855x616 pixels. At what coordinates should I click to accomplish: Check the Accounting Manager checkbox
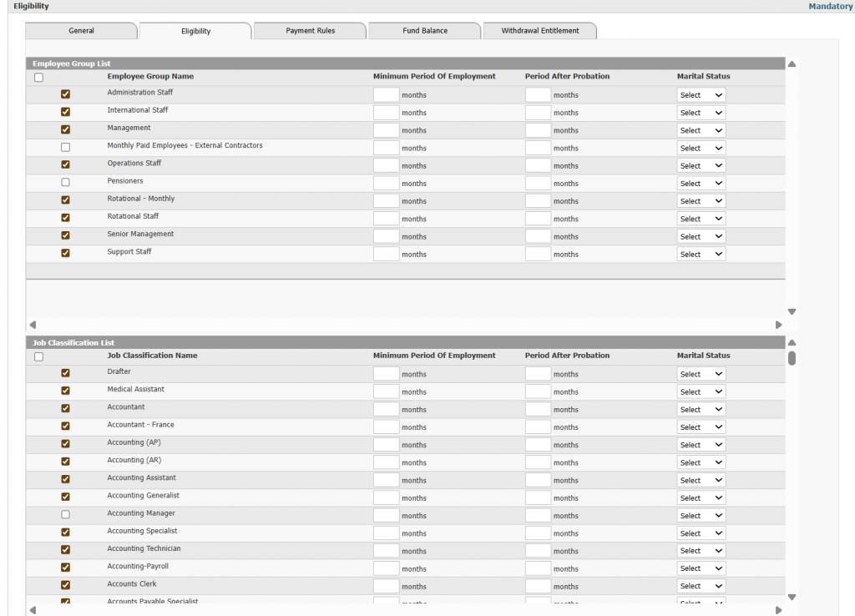[x=65, y=514]
